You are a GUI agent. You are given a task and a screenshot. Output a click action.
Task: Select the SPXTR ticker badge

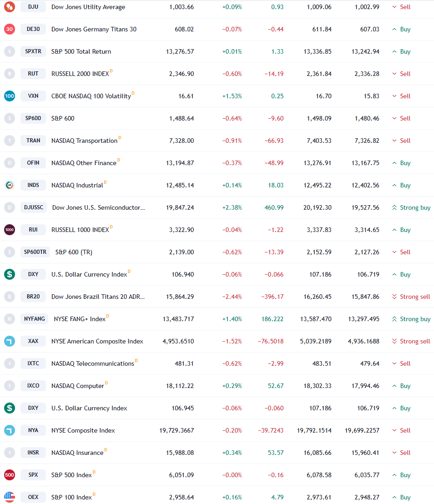click(33, 51)
